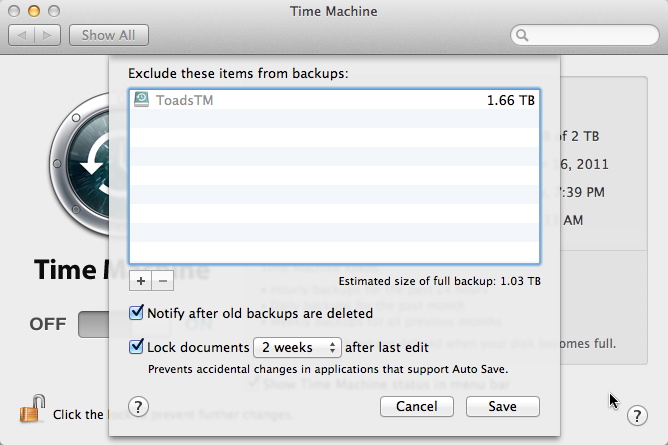
Task: Open the 2 weeks lock interval dropdown
Action: pyautogui.click(x=297, y=347)
